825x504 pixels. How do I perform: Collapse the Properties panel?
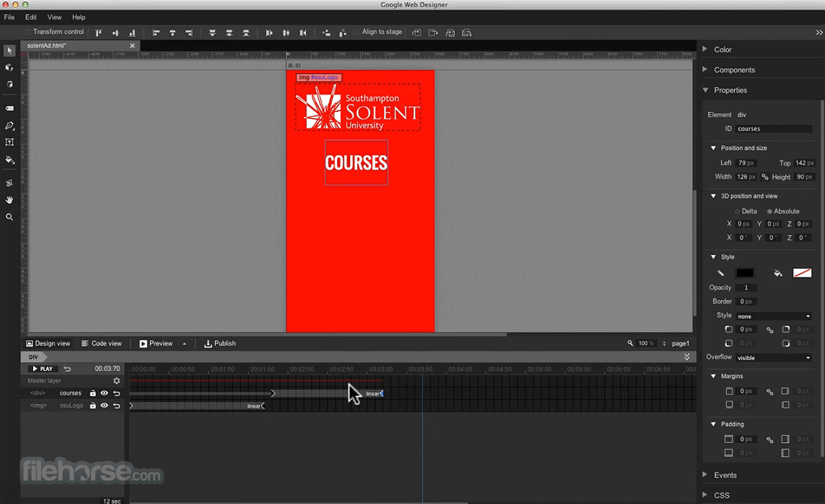(x=705, y=90)
